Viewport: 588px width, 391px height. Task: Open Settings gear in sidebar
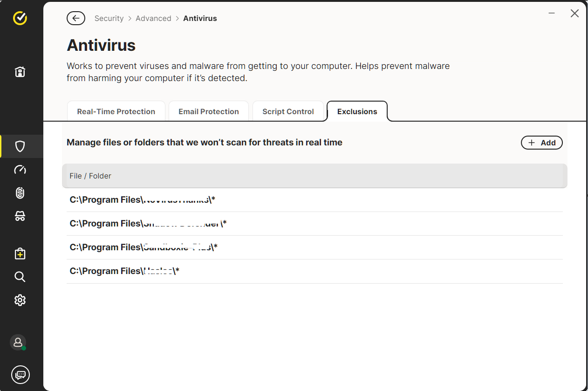pyautogui.click(x=20, y=300)
